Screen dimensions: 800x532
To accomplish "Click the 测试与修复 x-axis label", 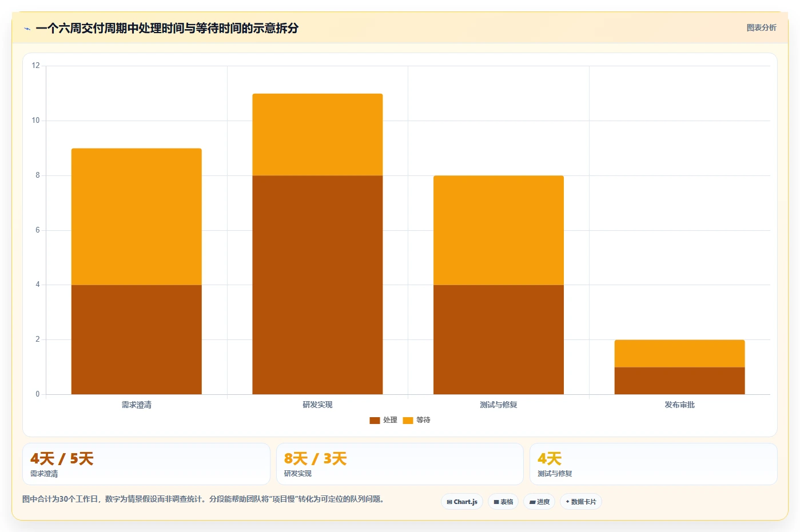I will click(499, 405).
